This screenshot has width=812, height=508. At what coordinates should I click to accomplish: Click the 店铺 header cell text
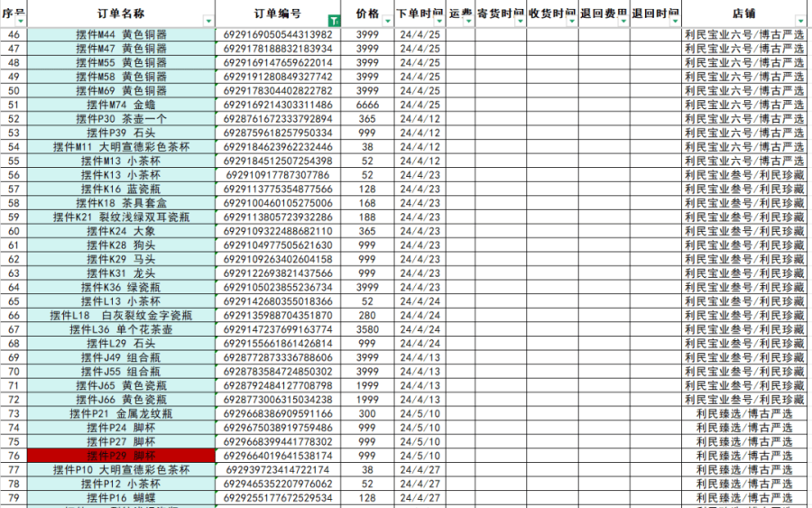tap(744, 14)
